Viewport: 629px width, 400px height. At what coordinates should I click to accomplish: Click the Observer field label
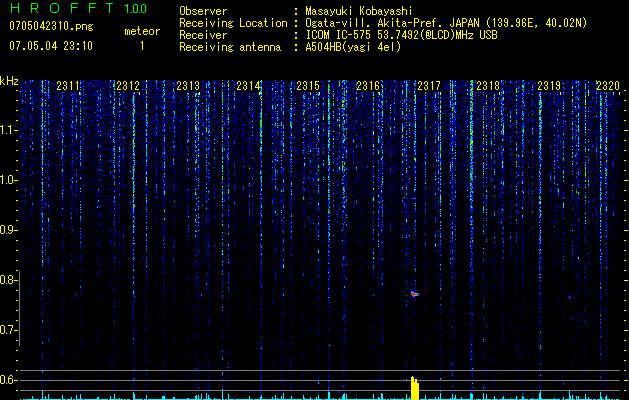203,11
